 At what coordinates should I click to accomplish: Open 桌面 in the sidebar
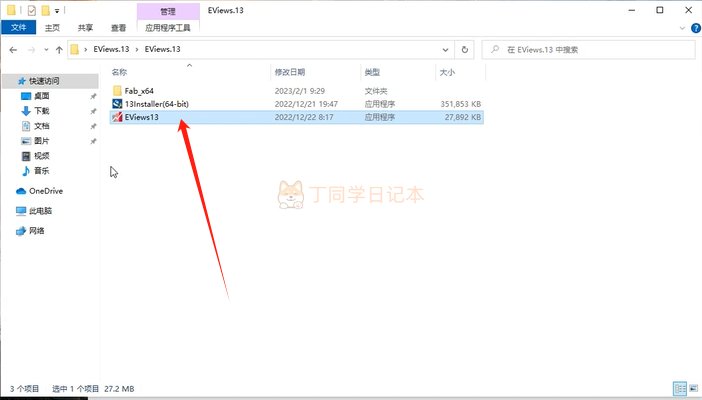[x=42, y=96]
